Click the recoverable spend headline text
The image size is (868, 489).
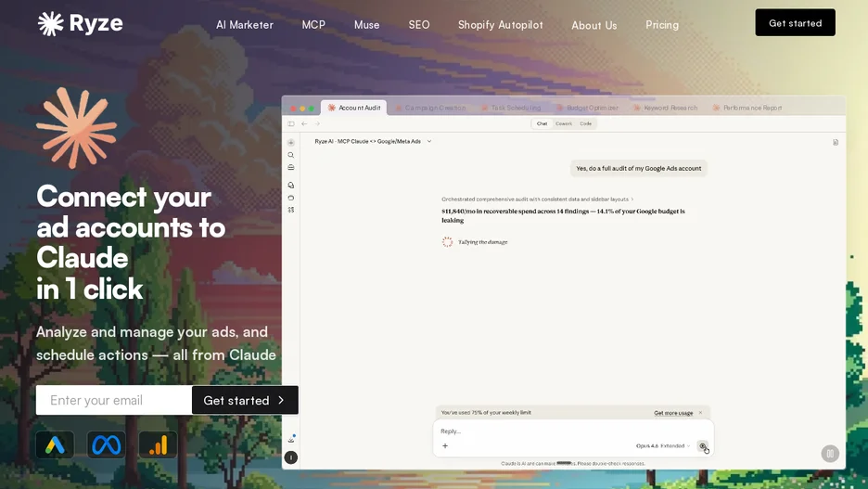pyautogui.click(x=563, y=215)
